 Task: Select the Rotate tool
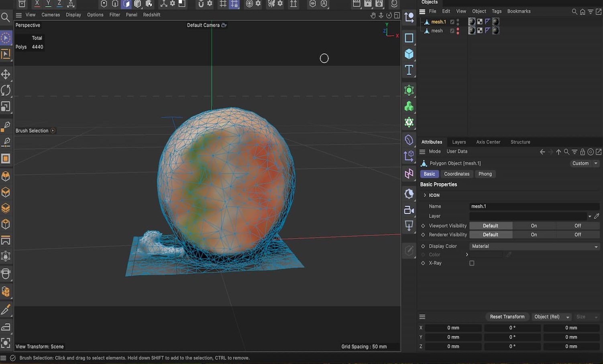6,90
